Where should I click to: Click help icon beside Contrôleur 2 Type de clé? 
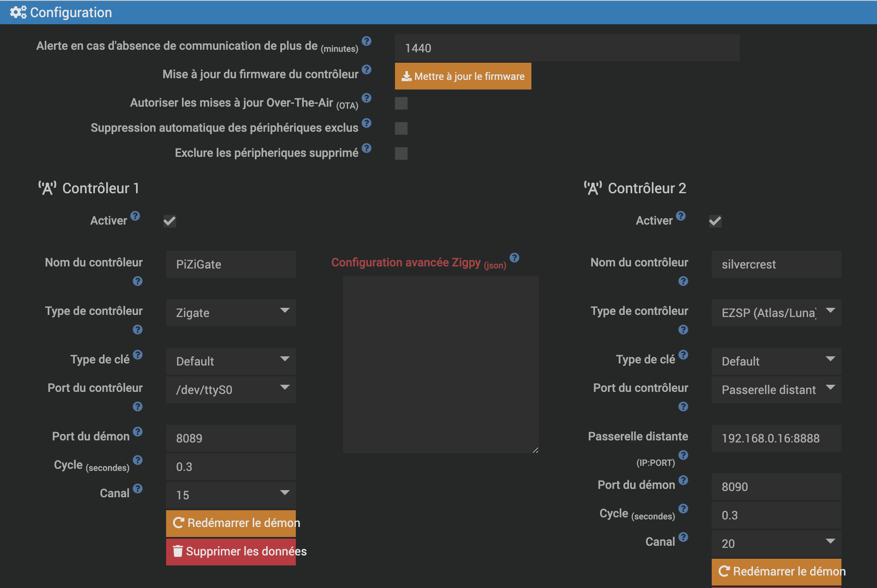(x=683, y=355)
